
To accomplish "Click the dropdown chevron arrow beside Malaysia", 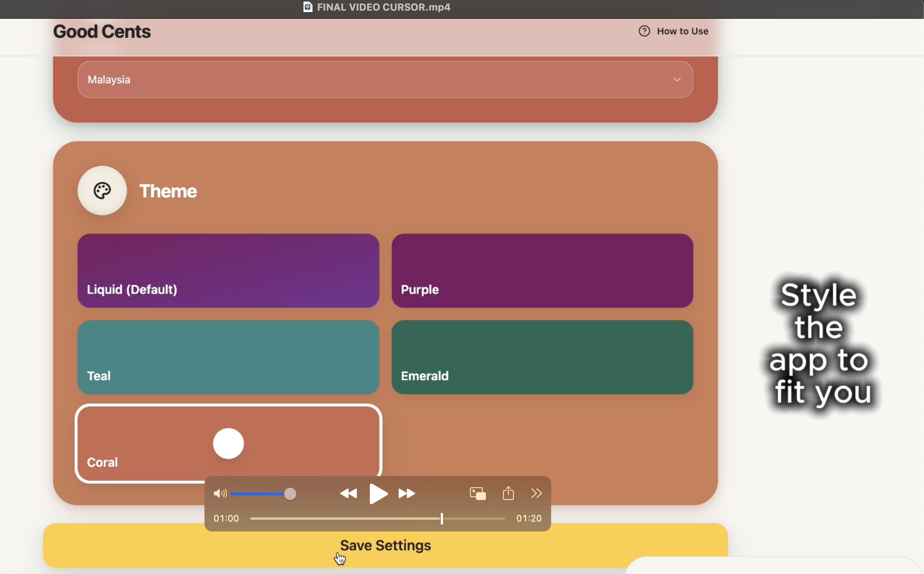I will pos(677,80).
